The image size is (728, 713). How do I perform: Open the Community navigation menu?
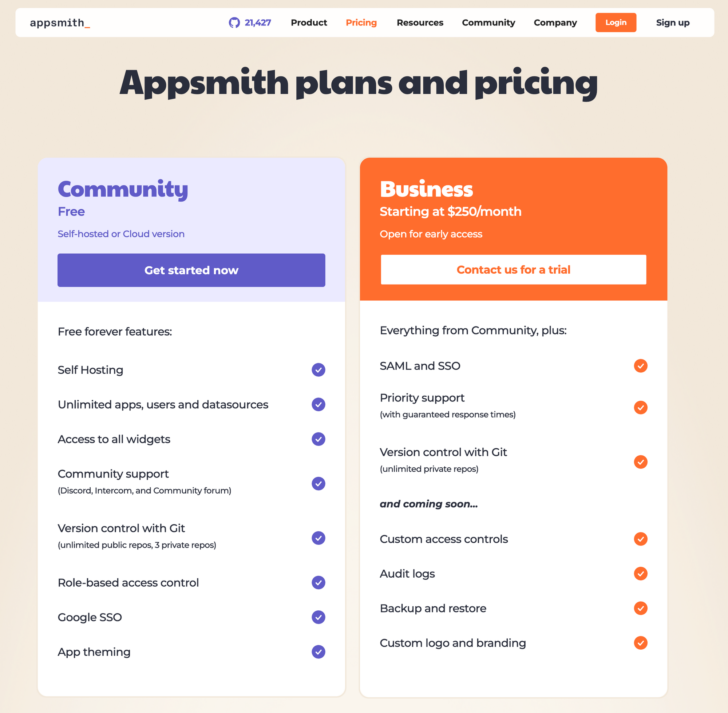[x=488, y=23]
